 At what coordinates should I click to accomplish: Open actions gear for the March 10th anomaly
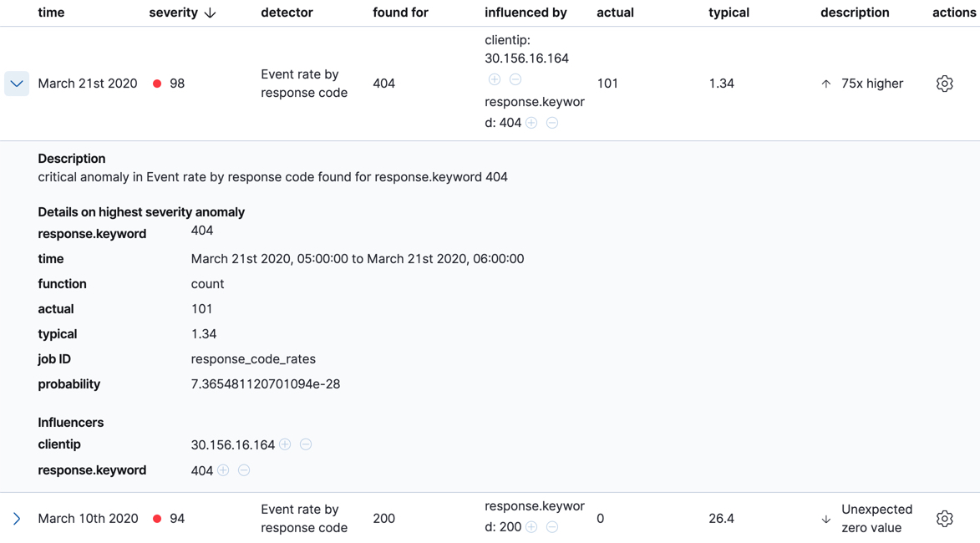944,518
